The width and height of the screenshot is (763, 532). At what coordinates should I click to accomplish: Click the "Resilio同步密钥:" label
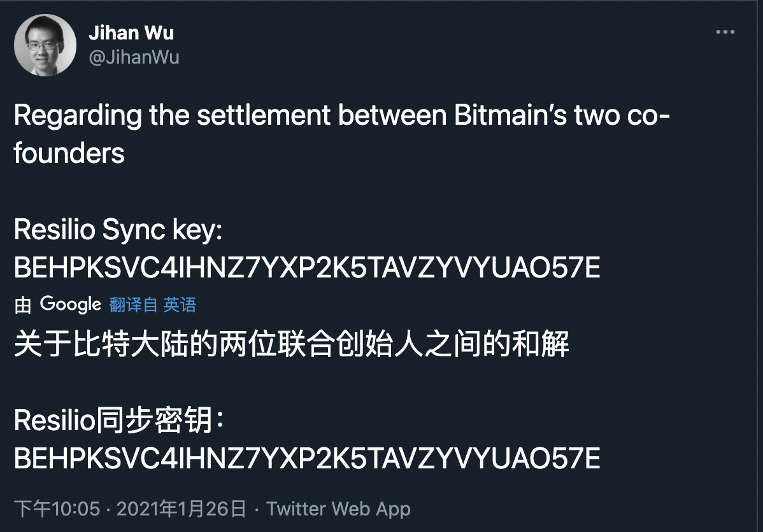pos(118,421)
